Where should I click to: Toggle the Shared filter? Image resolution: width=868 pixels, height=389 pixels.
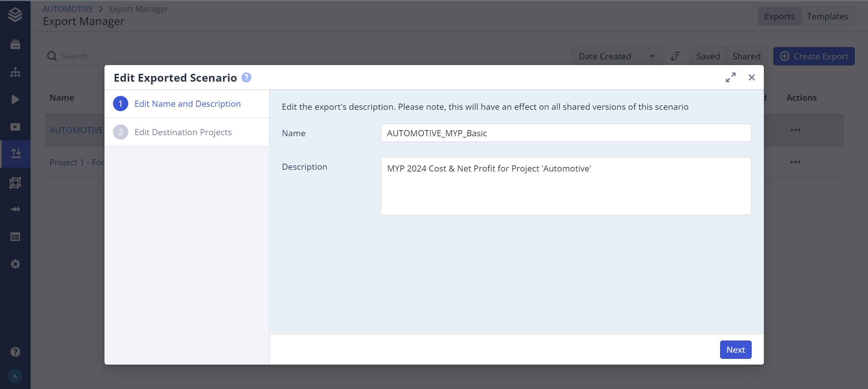746,56
